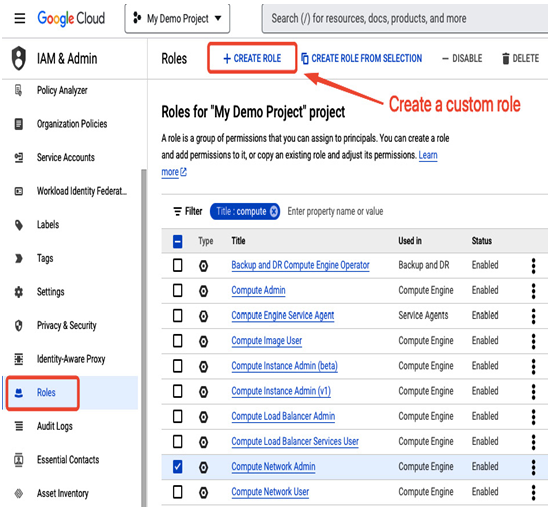The width and height of the screenshot is (550, 512).
Task: Check the Compute Admin row checkbox
Action: point(178,290)
